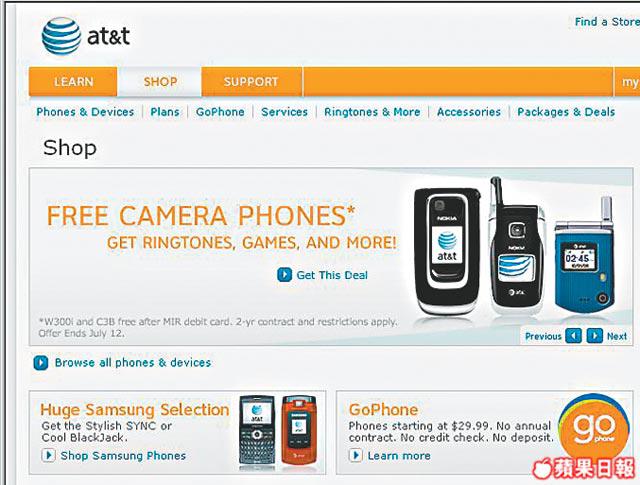Select the SHOP tab
Viewport: 640px width, 485px height.
pyautogui.click(x=160, y=82)
